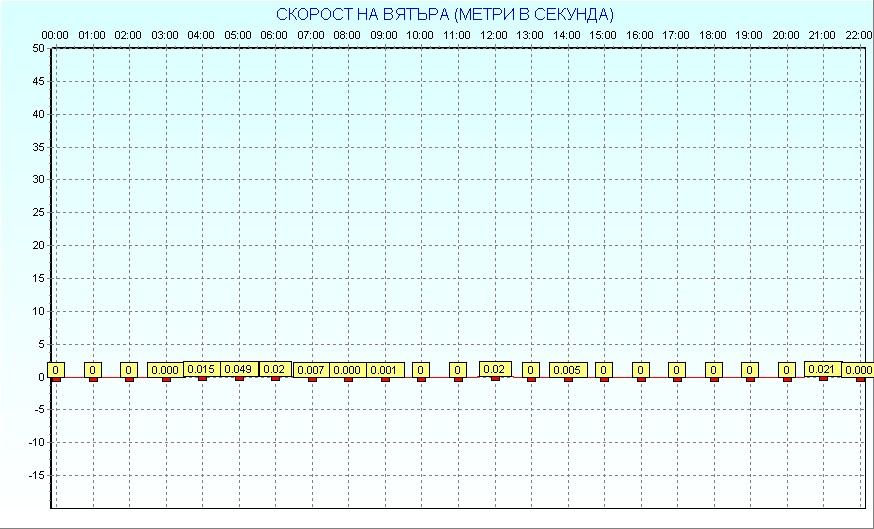Viewport: 874px width, 529px height.
Task: Click the 0.015 value label
Action: 201,369
